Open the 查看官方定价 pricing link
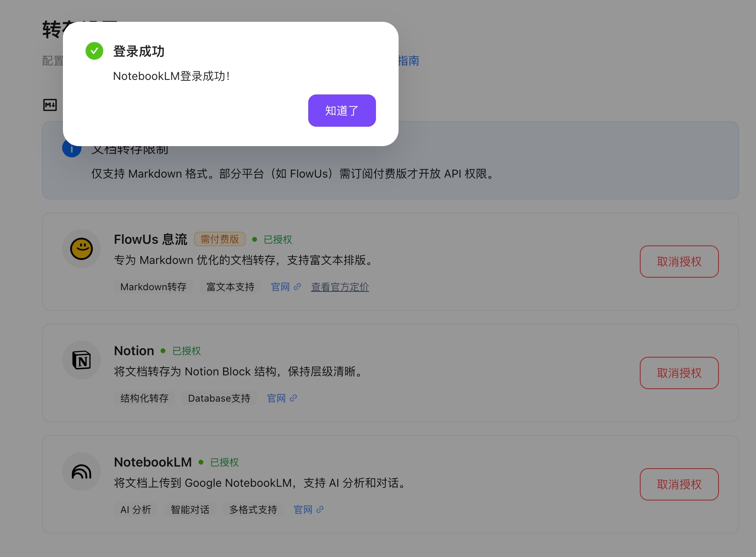Image resolution: width=756 pixels, height=557 pixels. tap(340, 287)
